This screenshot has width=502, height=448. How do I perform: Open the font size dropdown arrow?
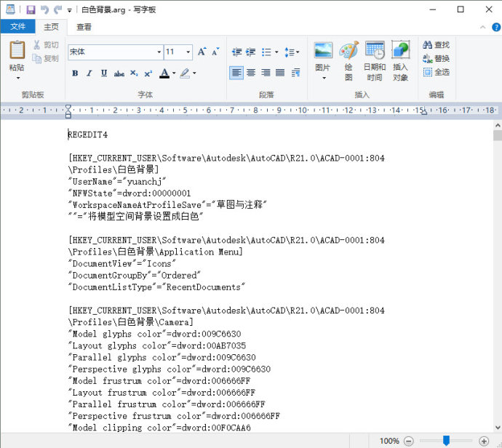[x=188, y=52]
